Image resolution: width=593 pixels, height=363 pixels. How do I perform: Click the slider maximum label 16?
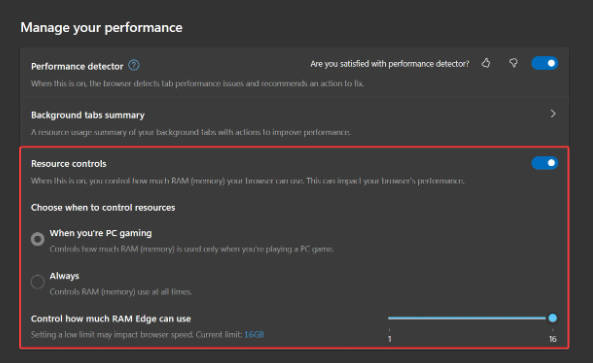553,339
